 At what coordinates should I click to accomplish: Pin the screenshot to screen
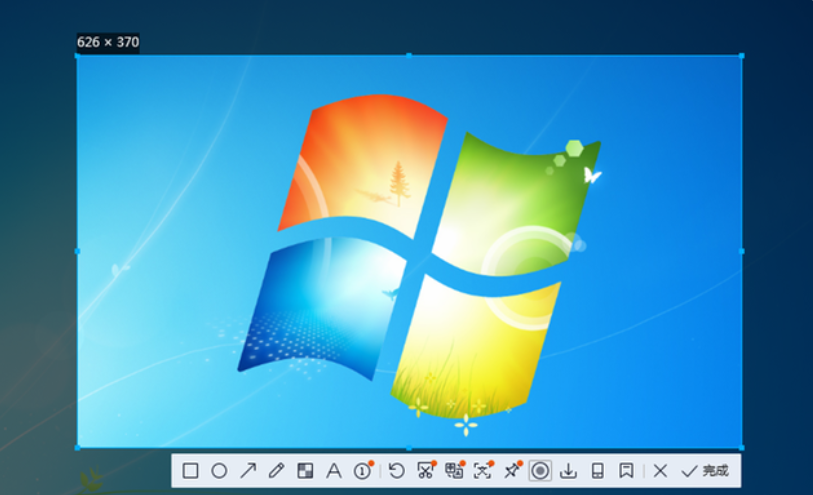[512, 470]
